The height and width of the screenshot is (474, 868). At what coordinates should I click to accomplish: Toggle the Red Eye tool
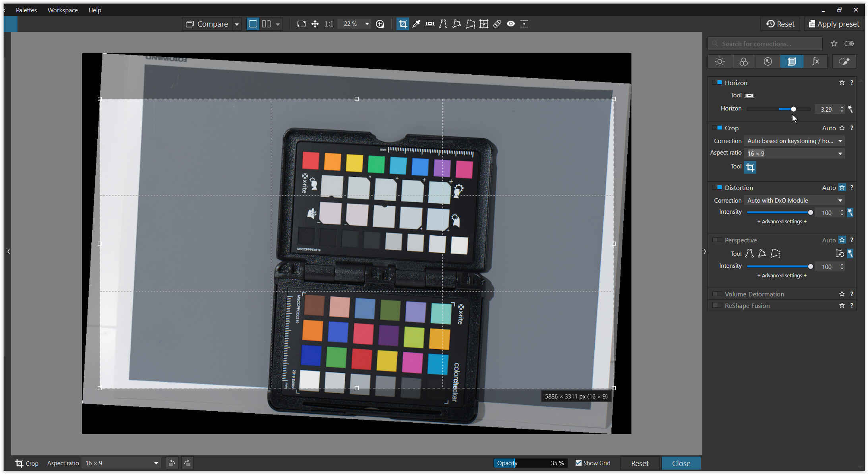[x=511, y=24]
